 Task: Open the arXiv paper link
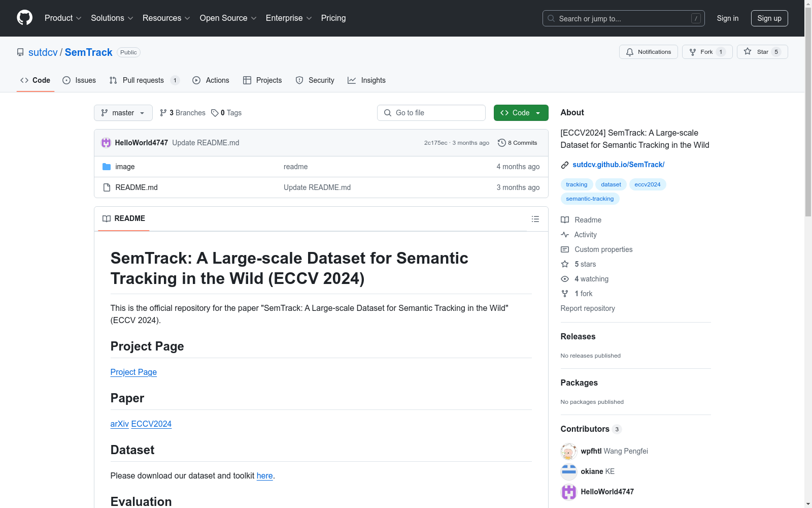pyautogui.click(x=120, y=424)
